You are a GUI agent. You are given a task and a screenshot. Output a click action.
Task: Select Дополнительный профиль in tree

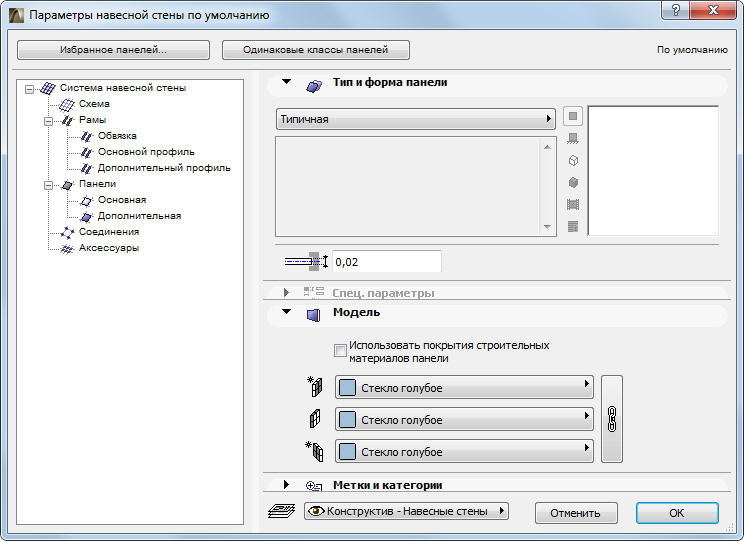[x=164, y=168]
